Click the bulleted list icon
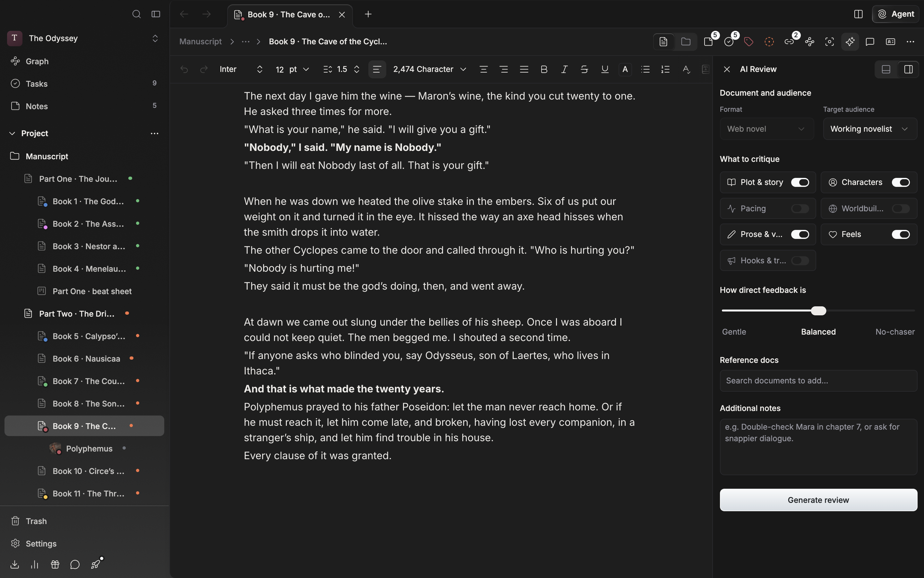Image resolution: width=924 pixels, height=578 pixels. click(645, 69)
